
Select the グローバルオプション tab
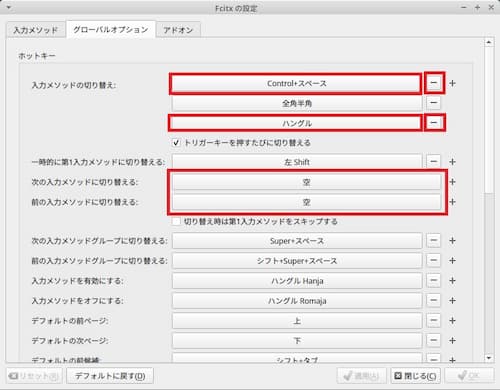[111, 29]
